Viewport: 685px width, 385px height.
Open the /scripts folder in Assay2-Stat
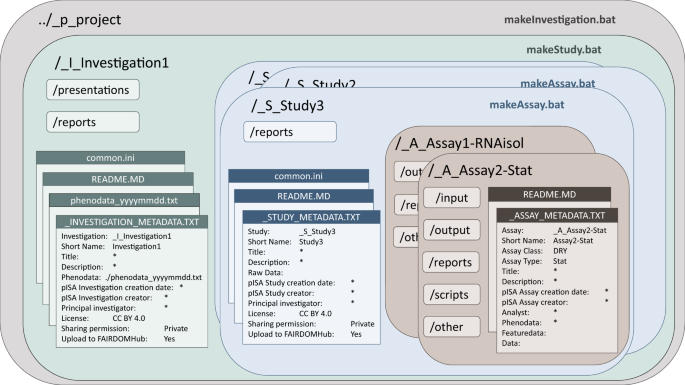pyautogui.click(x=452, y=295)
